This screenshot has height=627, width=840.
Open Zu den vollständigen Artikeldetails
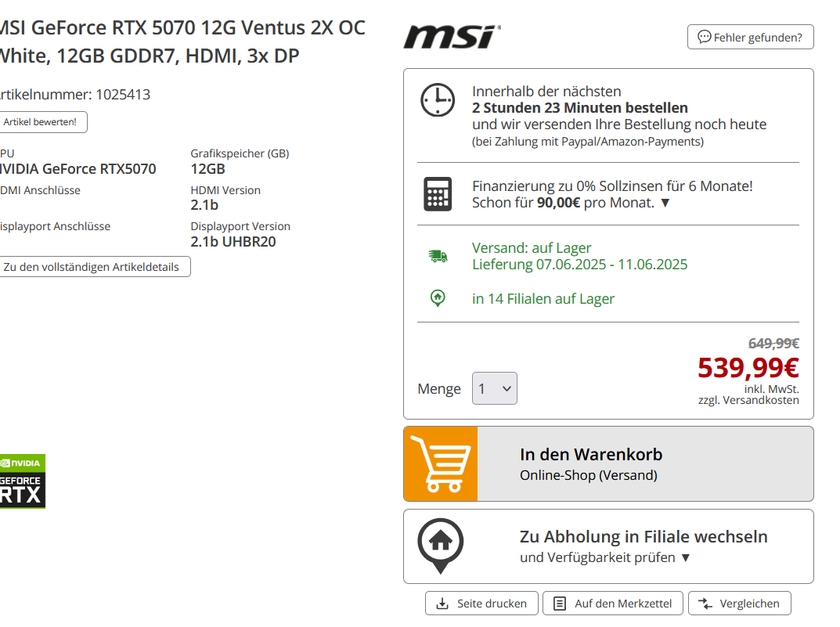(x=94, y=267)
